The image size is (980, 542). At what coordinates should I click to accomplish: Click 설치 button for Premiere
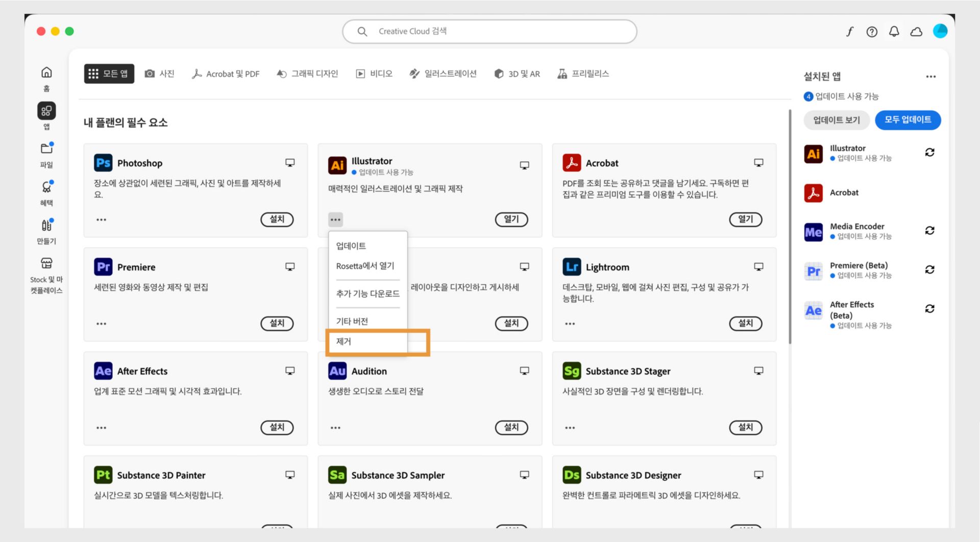(277, 324)
